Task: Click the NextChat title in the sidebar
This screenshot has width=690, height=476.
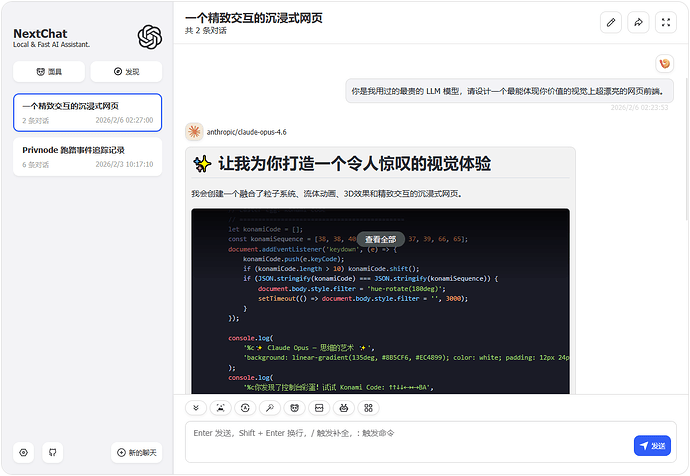Action: [x=40, y=34]
